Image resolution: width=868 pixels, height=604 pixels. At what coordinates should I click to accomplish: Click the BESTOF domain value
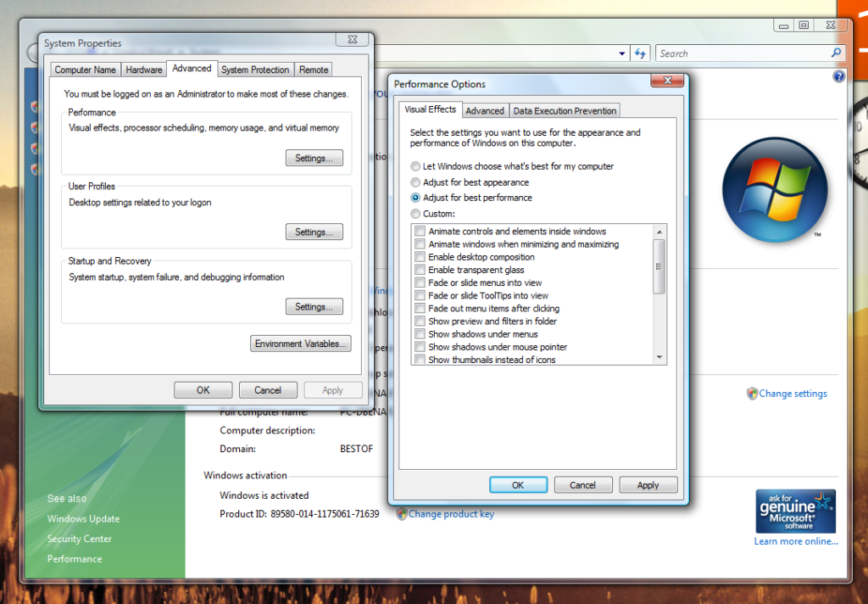coord(357,449)
